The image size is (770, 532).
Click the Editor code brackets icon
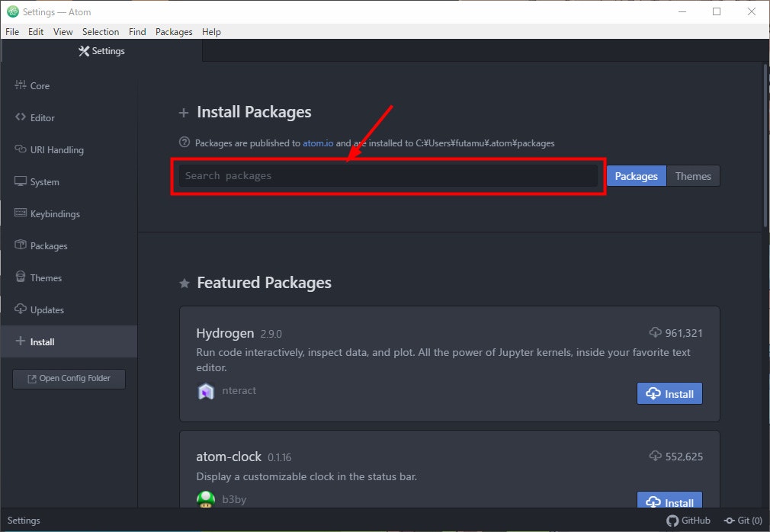(20, 117)
